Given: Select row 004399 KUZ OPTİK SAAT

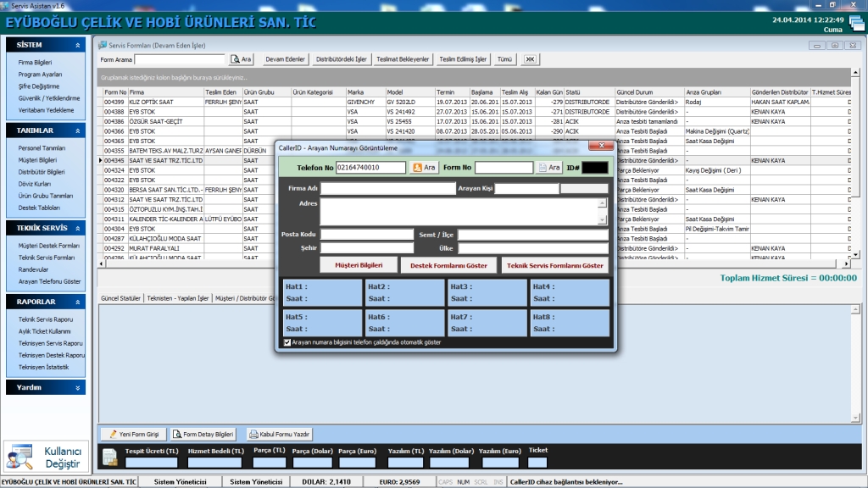Looking at the screenshot, I should click(x=476, y=103).
